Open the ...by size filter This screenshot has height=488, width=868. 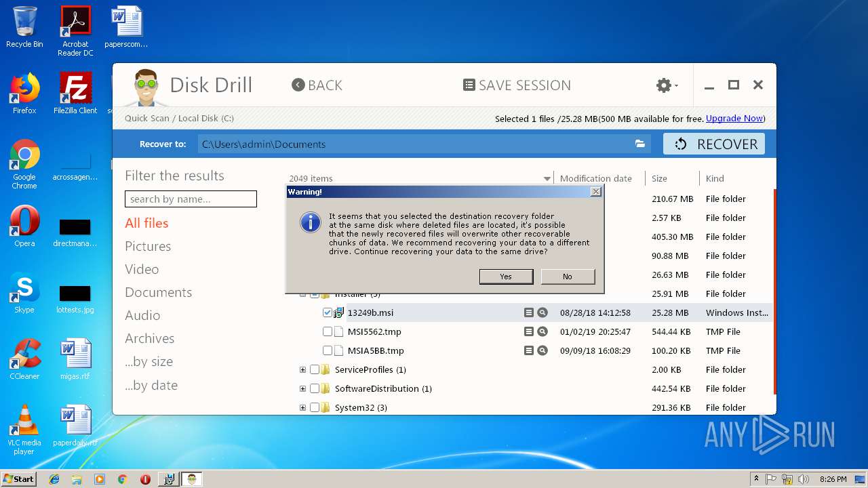(x=149, y=361)
